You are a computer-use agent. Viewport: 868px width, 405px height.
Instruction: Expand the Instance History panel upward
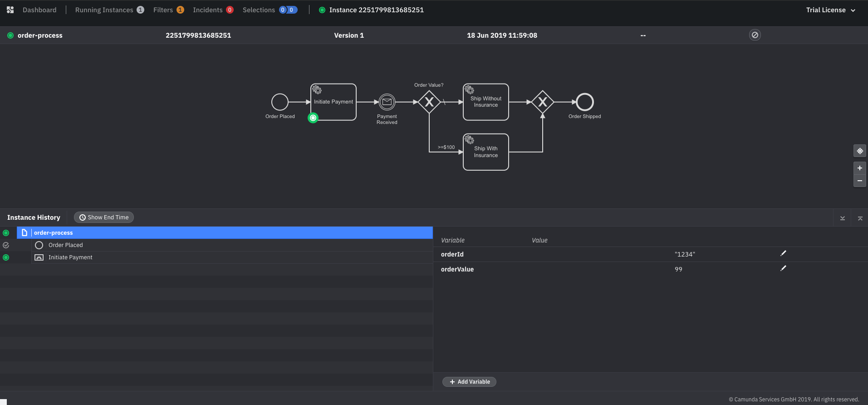pyautogui.click(x=860, y=218)
